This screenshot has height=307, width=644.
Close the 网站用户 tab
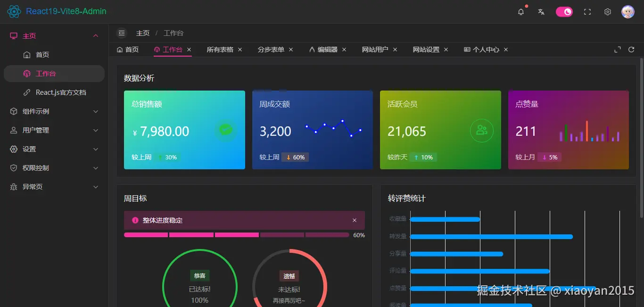[395, 50]
